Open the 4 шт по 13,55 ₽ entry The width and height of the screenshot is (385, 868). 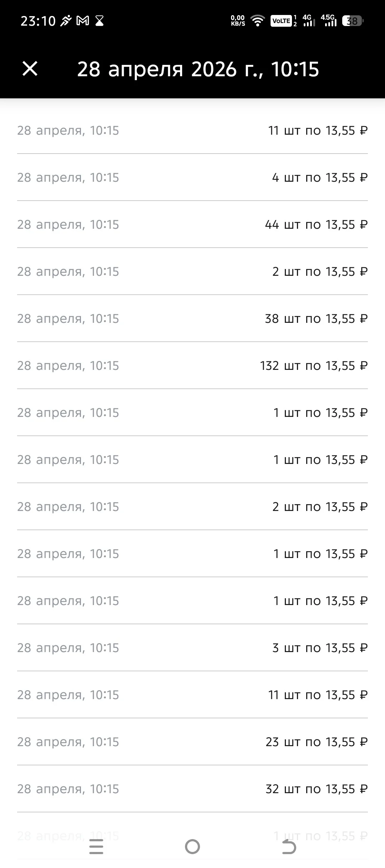click(192, 177)
